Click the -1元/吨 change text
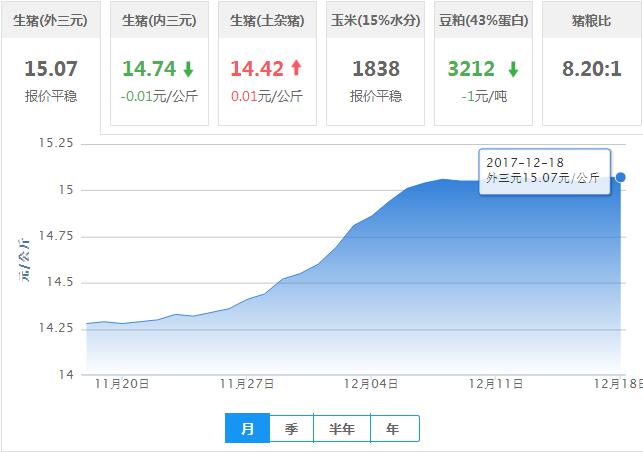 [x=484, y=96]
